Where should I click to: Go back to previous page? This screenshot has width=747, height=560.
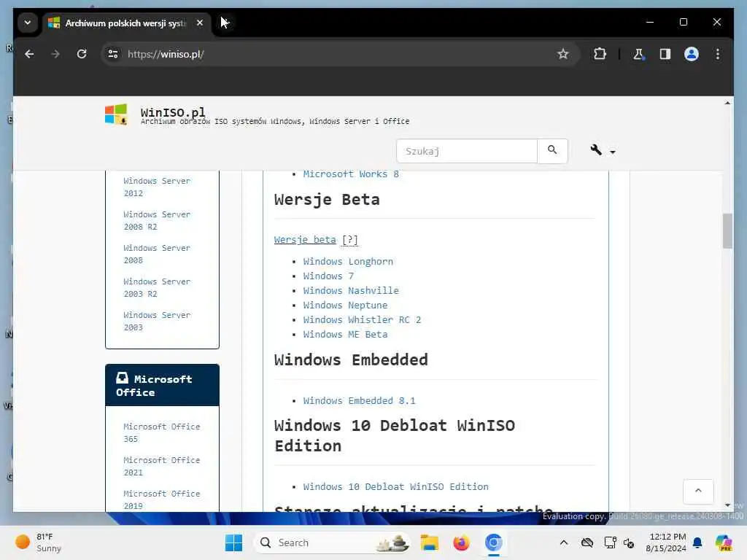tap(29, 54)
